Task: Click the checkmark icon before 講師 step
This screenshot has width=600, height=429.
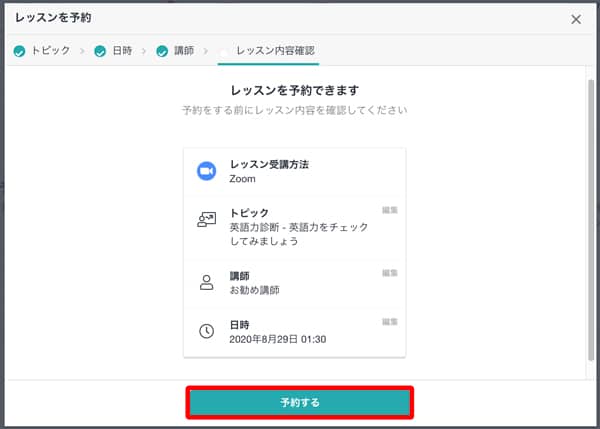Action: 163,50
